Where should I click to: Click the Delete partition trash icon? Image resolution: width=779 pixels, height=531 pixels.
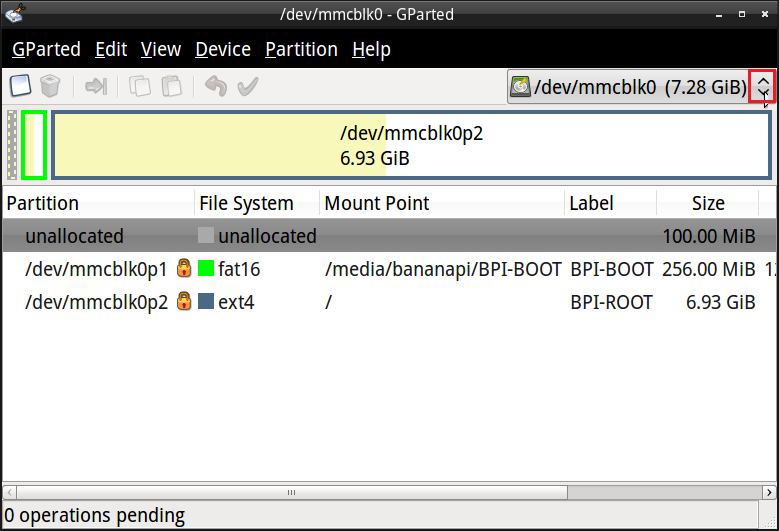(50, 87)
